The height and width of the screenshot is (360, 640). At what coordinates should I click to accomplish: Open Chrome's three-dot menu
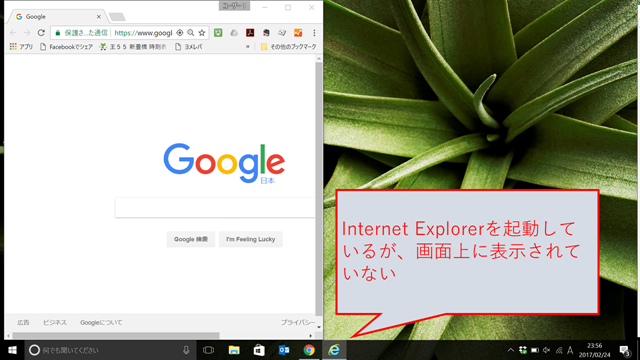pos(314,33)
